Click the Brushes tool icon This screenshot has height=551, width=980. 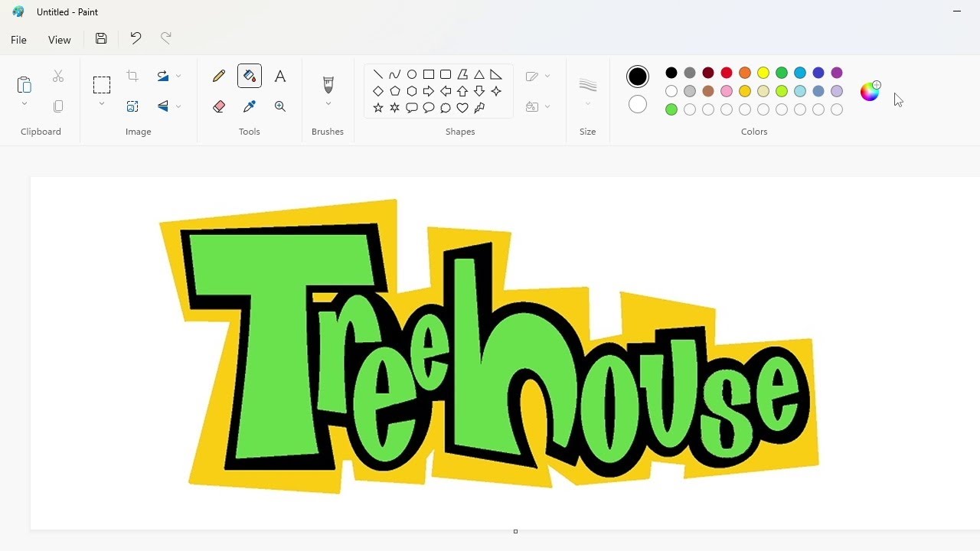pyautogui.click(x=328, y=83)
